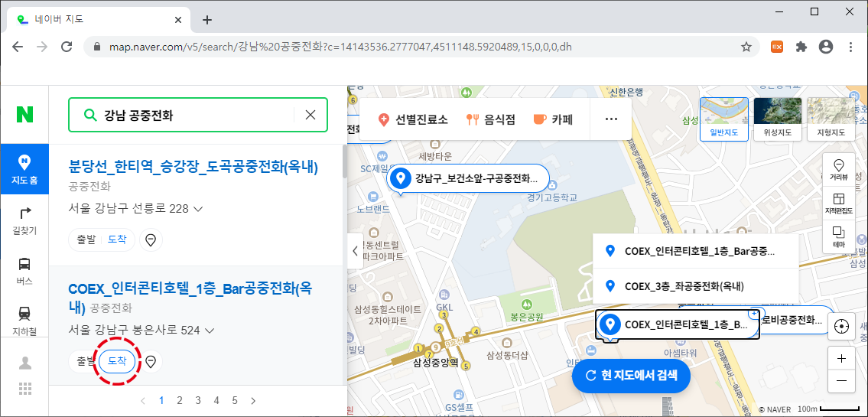Switch to 일반지도 map type

point(724,119)
